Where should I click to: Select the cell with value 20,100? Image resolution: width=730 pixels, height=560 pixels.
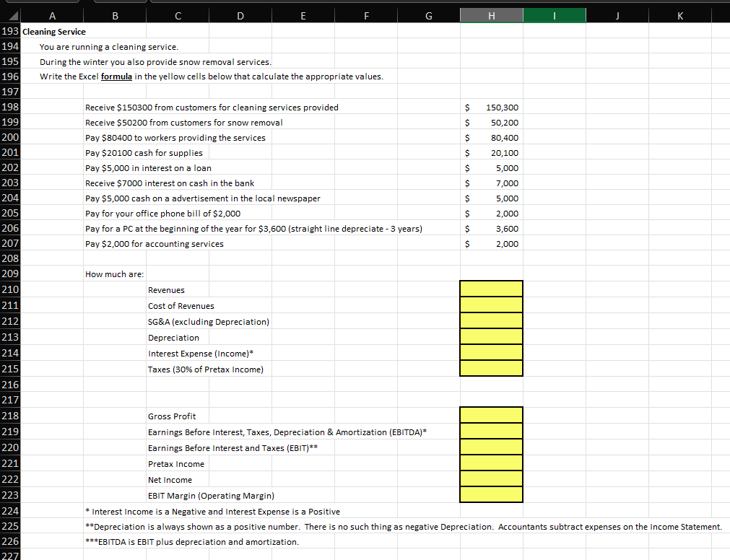coord(491,153)
